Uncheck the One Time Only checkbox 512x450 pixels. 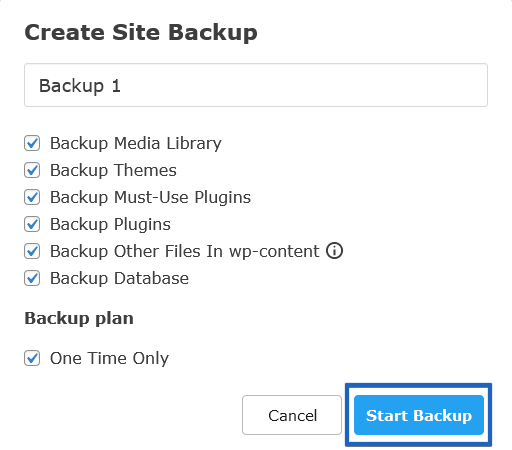coord(32,358)
